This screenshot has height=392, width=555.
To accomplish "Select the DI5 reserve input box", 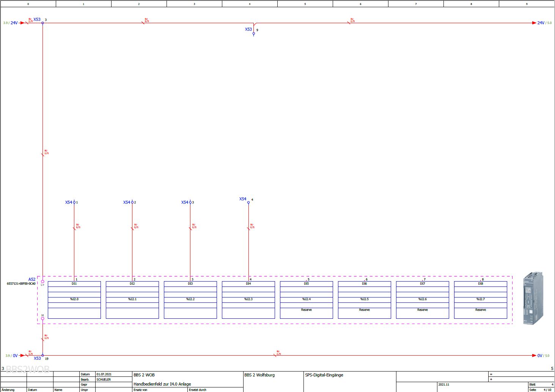I will (307, 300).
